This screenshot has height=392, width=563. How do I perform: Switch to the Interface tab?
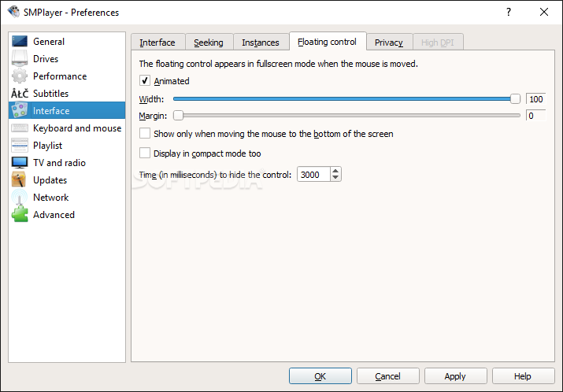point(157,43)
